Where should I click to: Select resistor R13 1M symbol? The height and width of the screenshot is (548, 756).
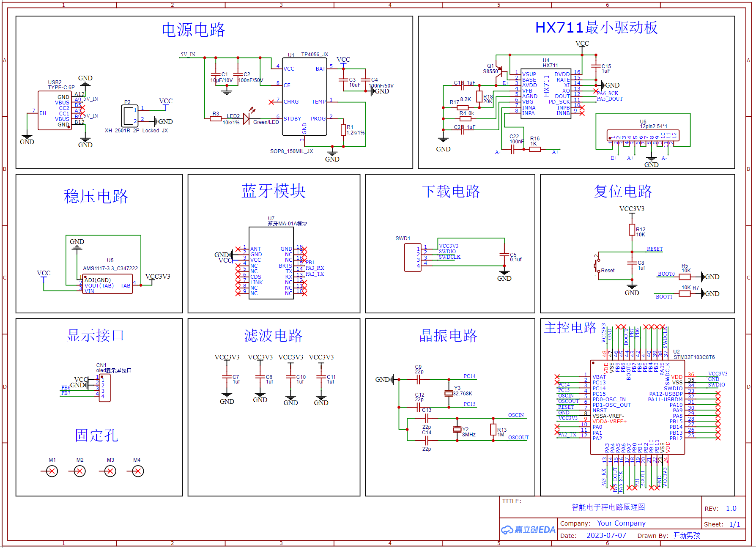[x=493, y=430]
